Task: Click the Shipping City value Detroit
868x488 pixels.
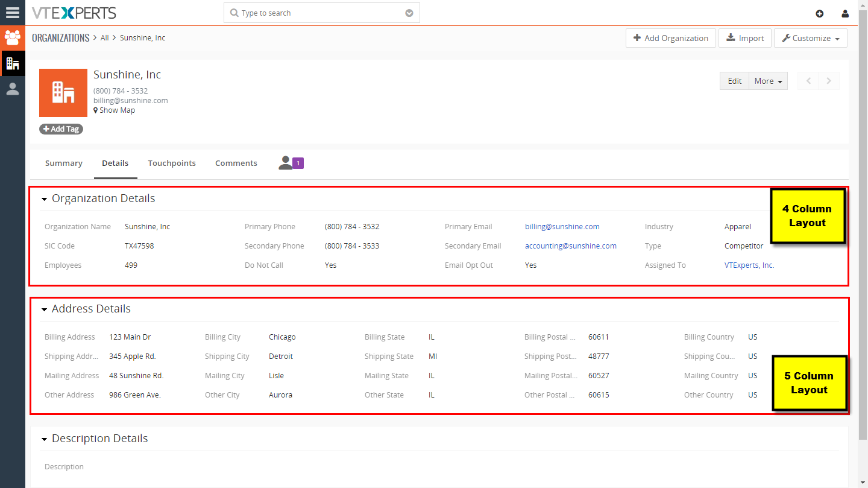Action: click(x=281, y=356)
